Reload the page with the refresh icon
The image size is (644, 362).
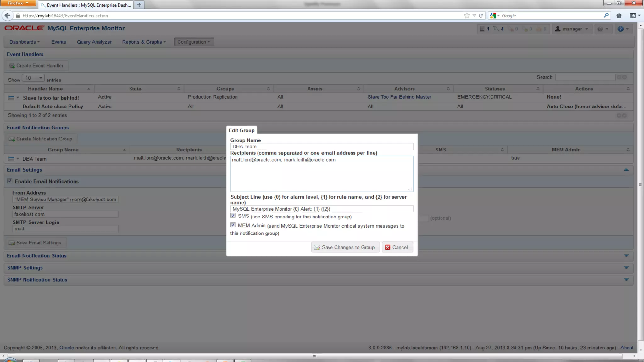coord(481,15)
